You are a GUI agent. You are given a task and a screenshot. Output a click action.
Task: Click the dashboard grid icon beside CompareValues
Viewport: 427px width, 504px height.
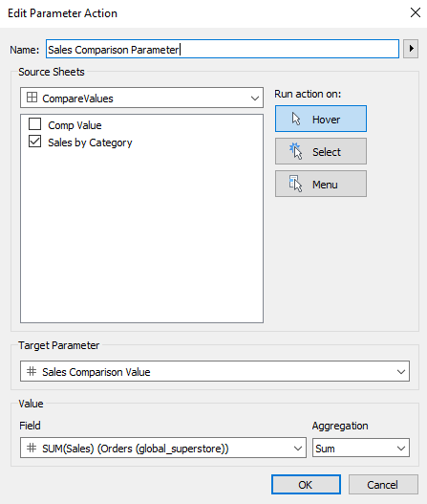32,98
